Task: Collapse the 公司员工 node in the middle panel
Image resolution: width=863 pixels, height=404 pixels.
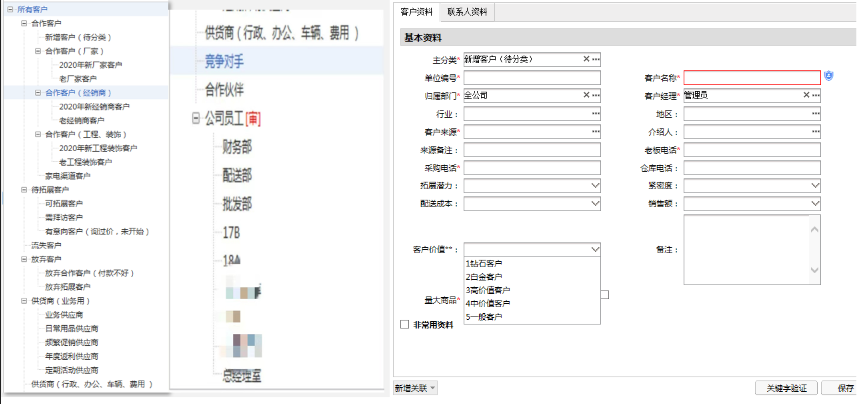Action: click(196, 118)
